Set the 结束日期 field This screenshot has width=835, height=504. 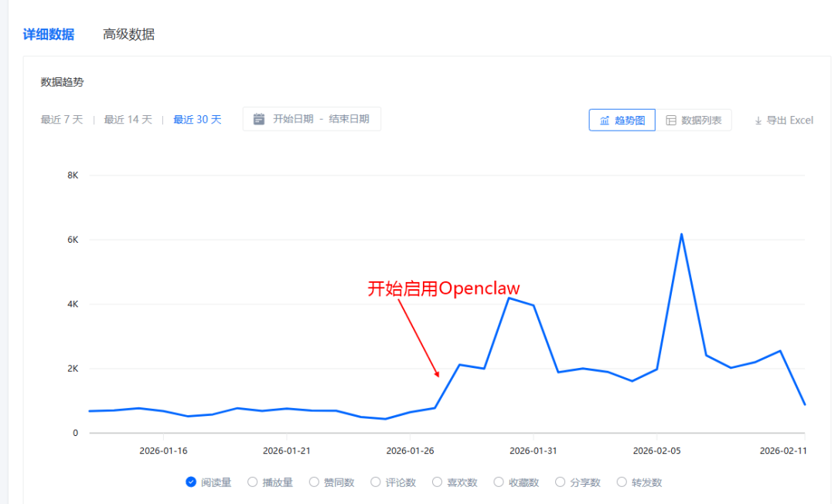pyautogui.click(x=349, y=119)
